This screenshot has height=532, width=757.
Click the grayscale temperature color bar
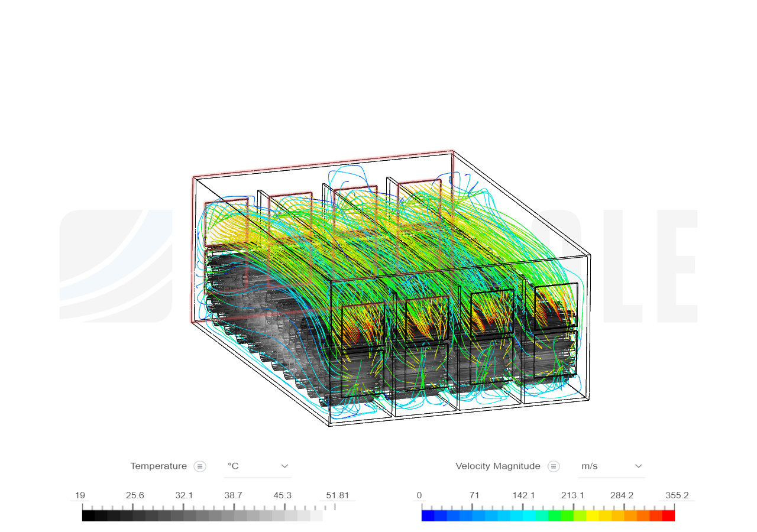tap(202, 515)
